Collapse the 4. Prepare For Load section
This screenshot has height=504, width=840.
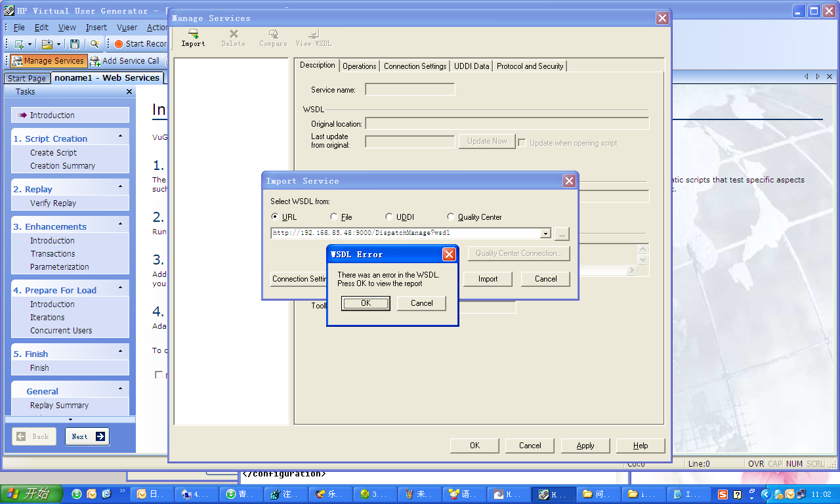tap(120, 288)
